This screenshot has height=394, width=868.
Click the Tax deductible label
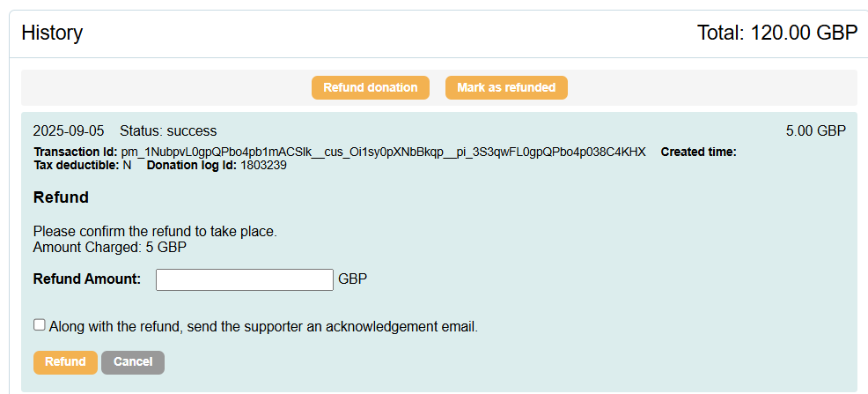point(76,165)
